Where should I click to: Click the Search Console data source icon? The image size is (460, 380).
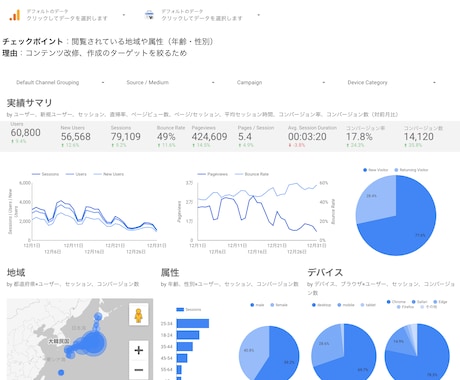pos(149,15)
